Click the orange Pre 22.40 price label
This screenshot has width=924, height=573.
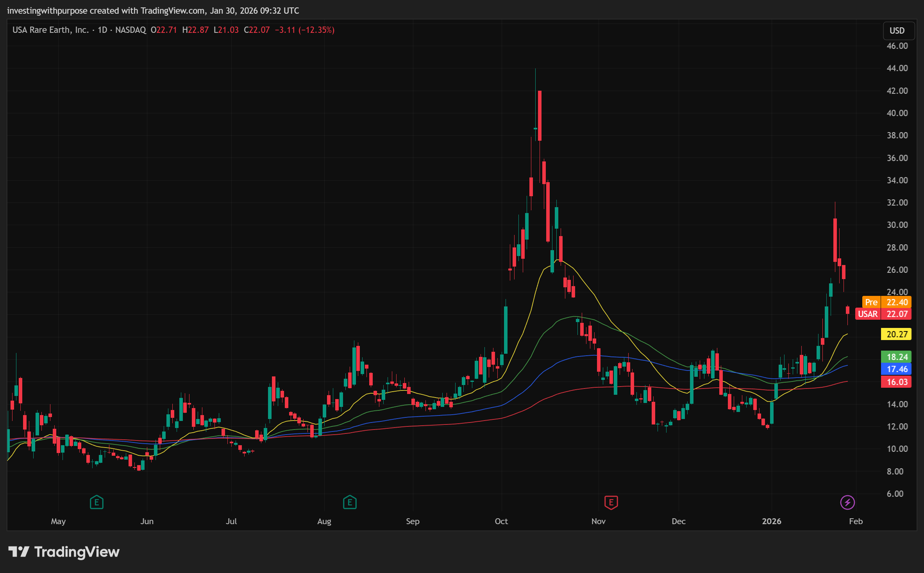887,302
